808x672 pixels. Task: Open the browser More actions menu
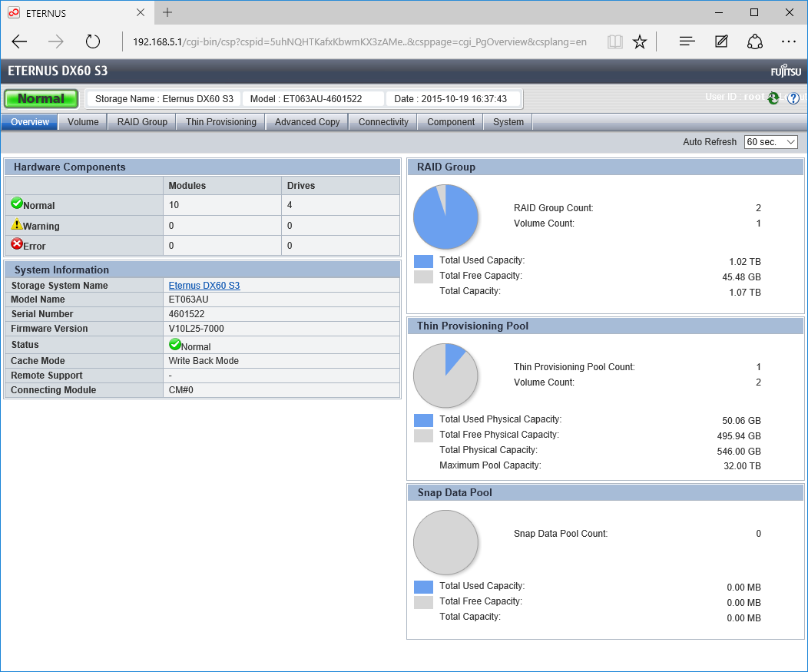pos(789,41)
